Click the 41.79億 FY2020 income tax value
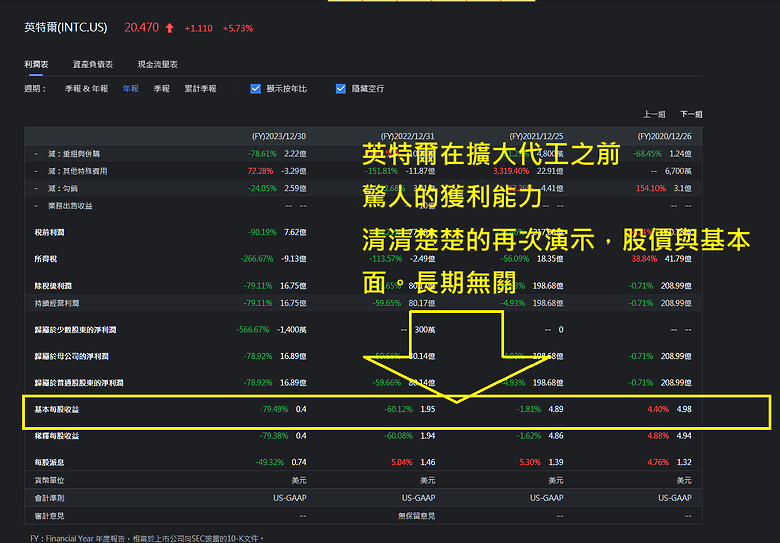The image size is (780, 543). click(x=679, y=259)
